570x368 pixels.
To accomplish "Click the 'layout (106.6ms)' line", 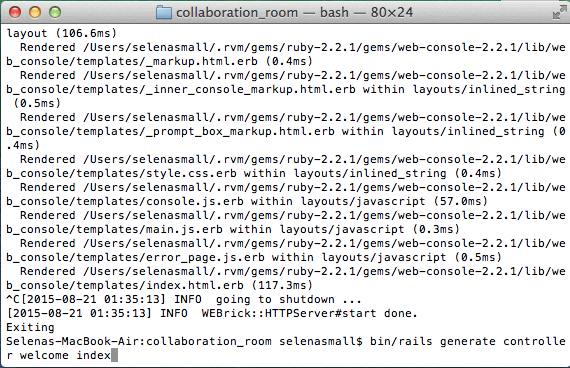I will click(61, 33).
